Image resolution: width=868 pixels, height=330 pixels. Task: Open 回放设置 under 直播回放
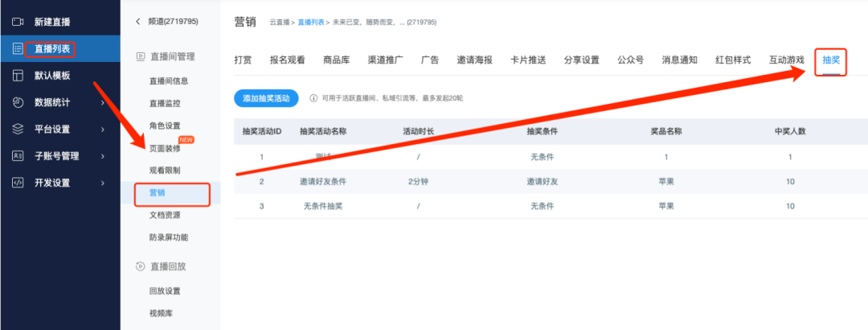[x=165, y=291]
